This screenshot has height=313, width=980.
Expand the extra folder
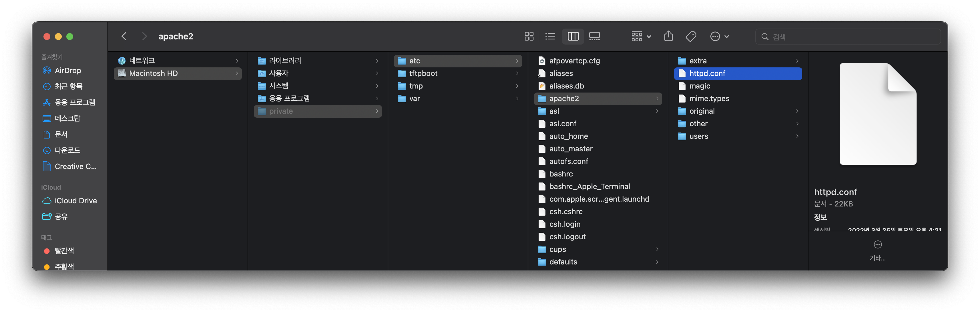[698, 61]
